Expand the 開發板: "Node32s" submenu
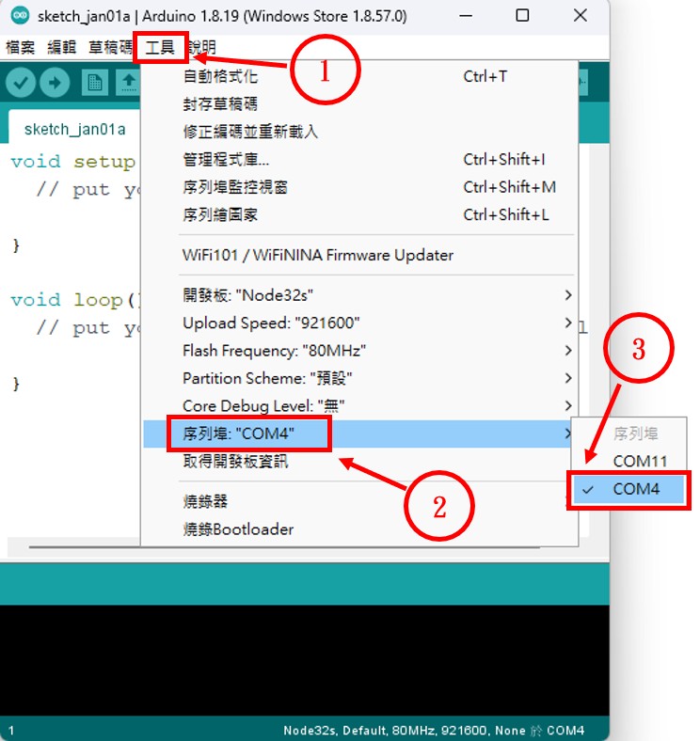Image resolution: width=700 pixels, height=741 pixels. click(359, 295)
